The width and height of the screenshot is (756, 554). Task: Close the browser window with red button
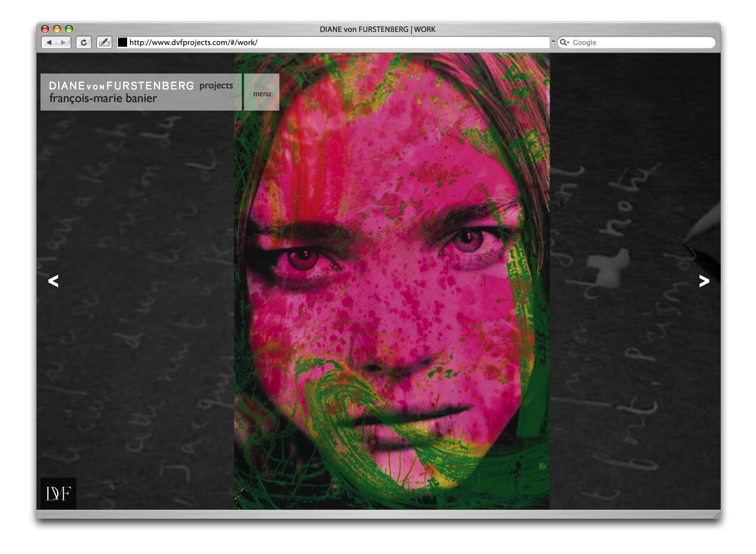tap(45, 29)
